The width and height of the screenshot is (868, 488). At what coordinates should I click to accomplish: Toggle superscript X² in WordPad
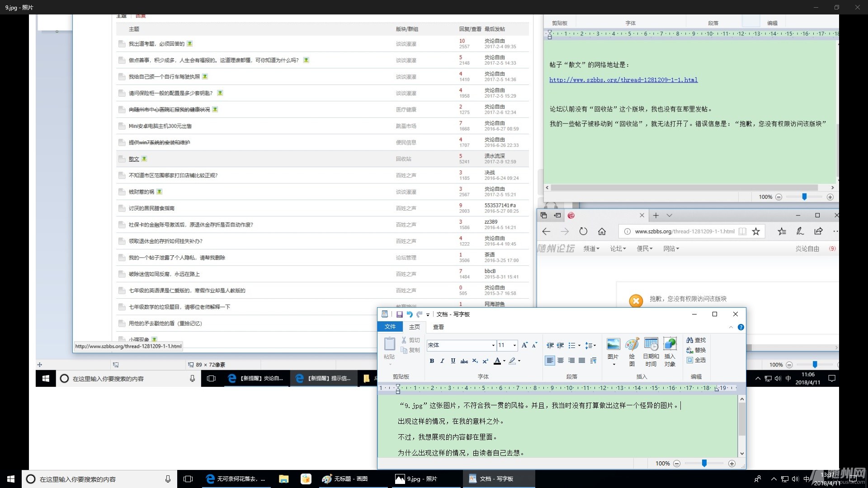486,361
